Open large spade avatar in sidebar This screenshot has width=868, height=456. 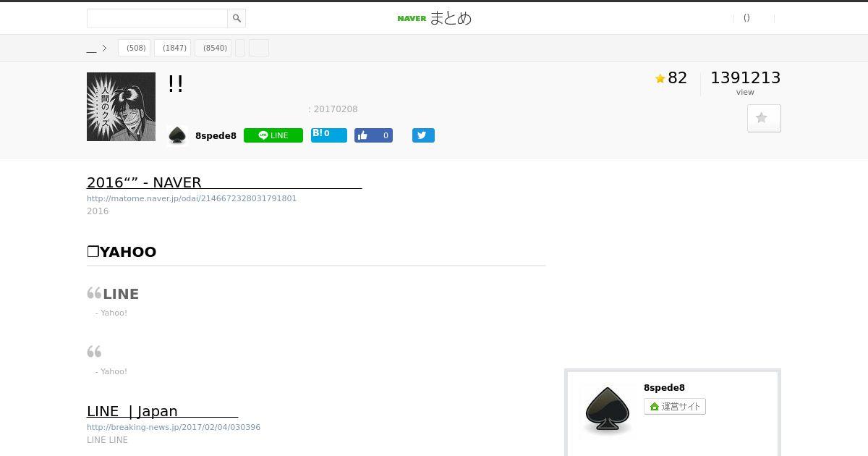[x=607, y=410]
